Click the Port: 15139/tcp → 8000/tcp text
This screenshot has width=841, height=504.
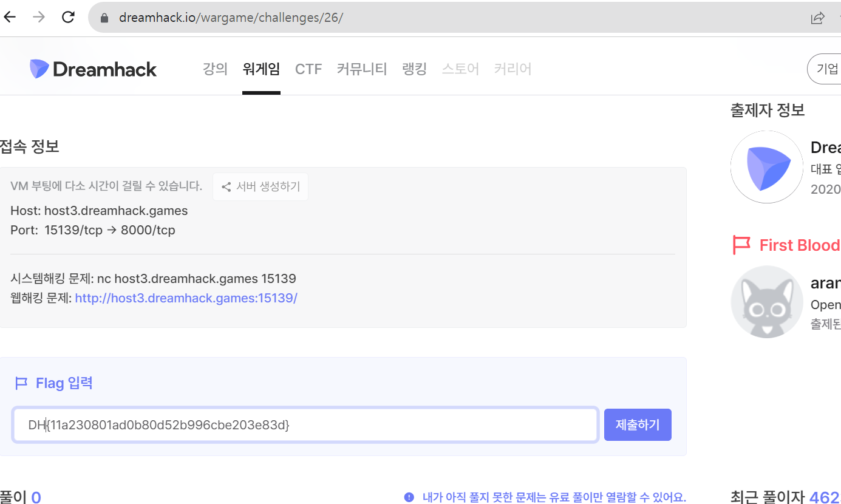93,230
